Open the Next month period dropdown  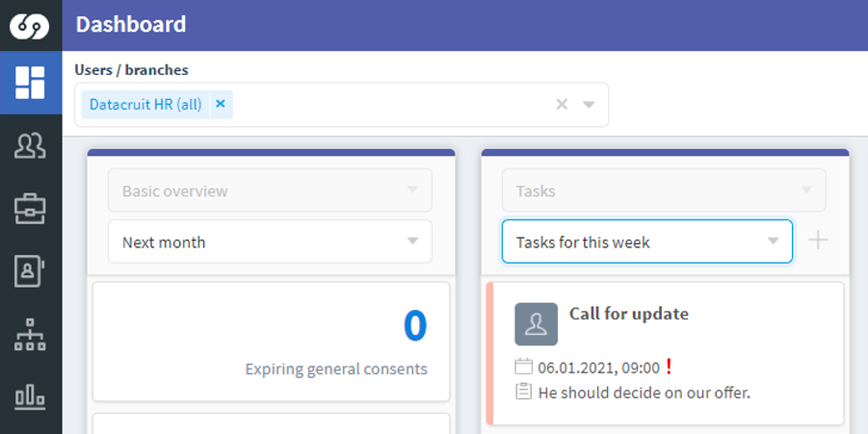point(270,242)
